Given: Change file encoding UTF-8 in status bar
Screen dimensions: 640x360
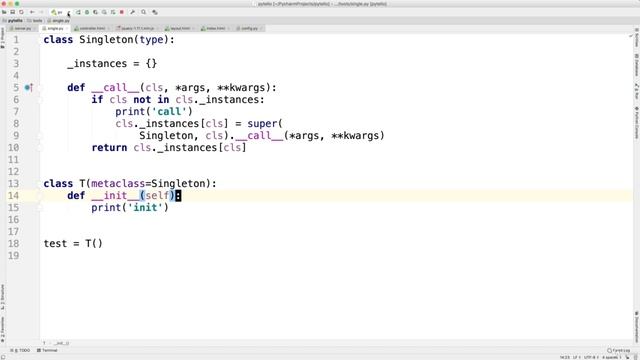Looking at the screenshot, I should coord(591,357).
